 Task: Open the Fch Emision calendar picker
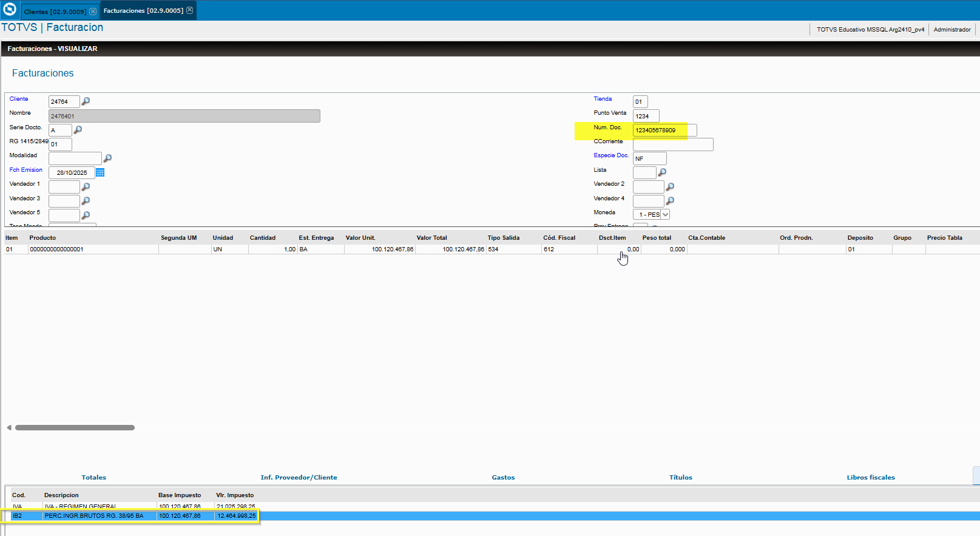pyautogui.click(x=100, y=173)
